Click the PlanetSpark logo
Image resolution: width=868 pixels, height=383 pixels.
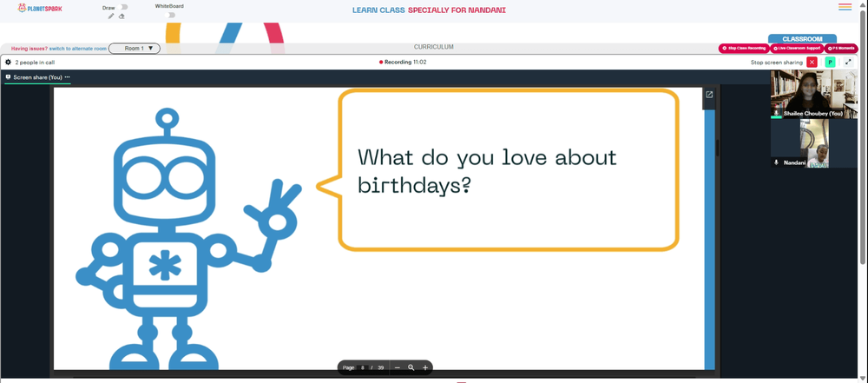pos(39,9)
